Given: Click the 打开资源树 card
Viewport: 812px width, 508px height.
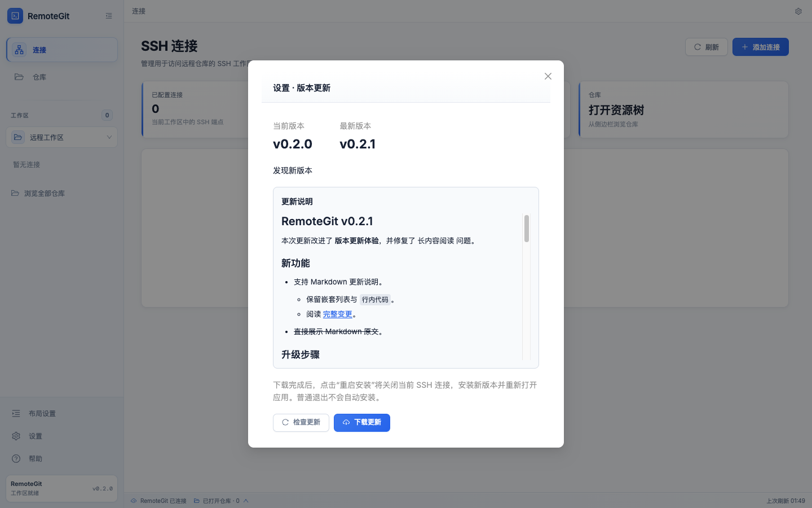Looking at the screenshot, I should click(683, 110).
